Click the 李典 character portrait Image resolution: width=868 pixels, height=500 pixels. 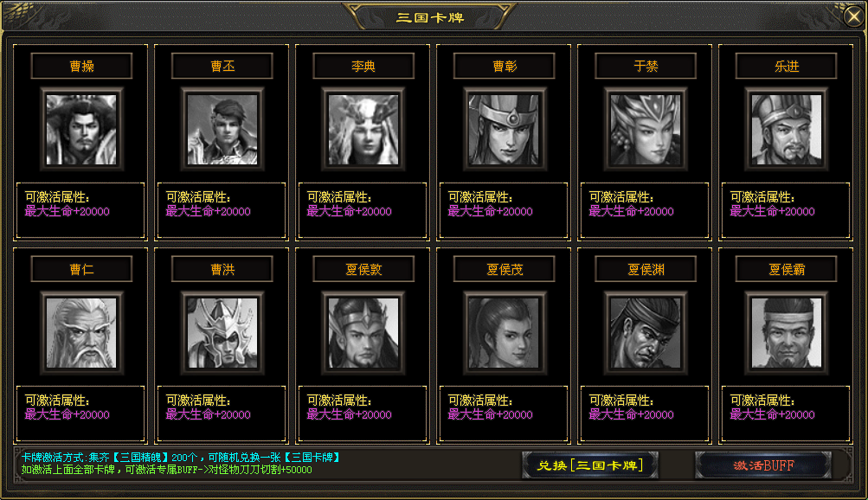(x=363, y=130)
